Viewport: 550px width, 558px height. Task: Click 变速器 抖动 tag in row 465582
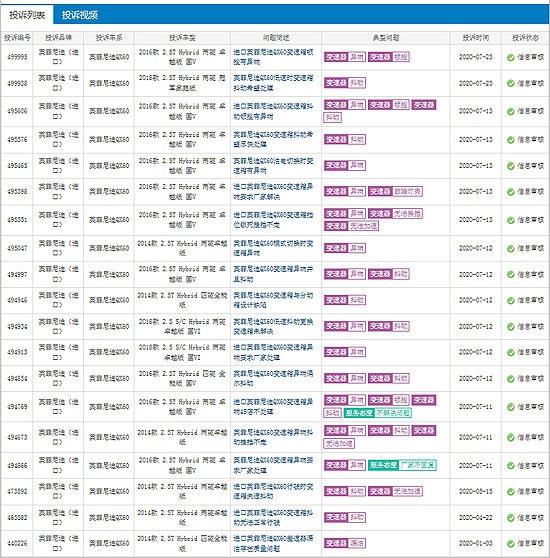click(x=345, y=517)
